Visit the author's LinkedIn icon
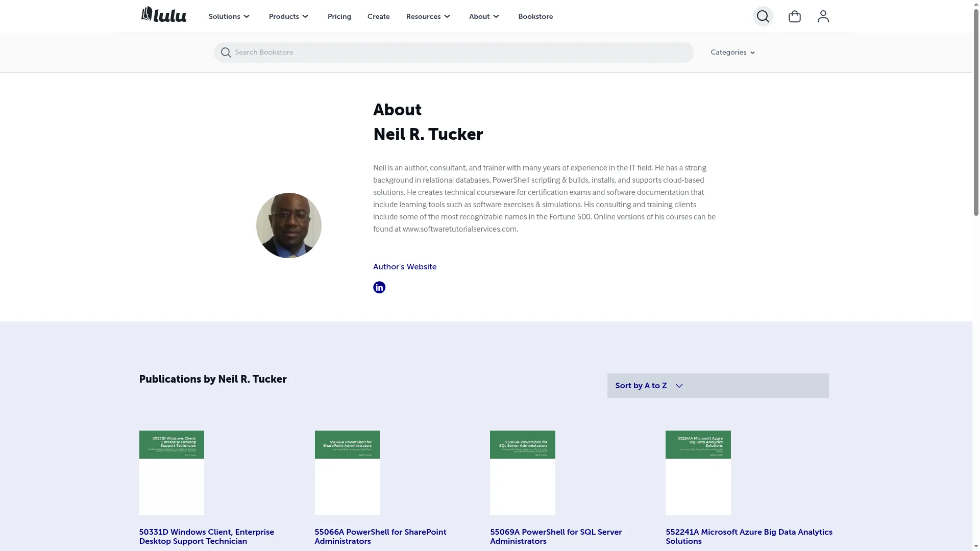This screenshot has width=980, height=551. 379,287
